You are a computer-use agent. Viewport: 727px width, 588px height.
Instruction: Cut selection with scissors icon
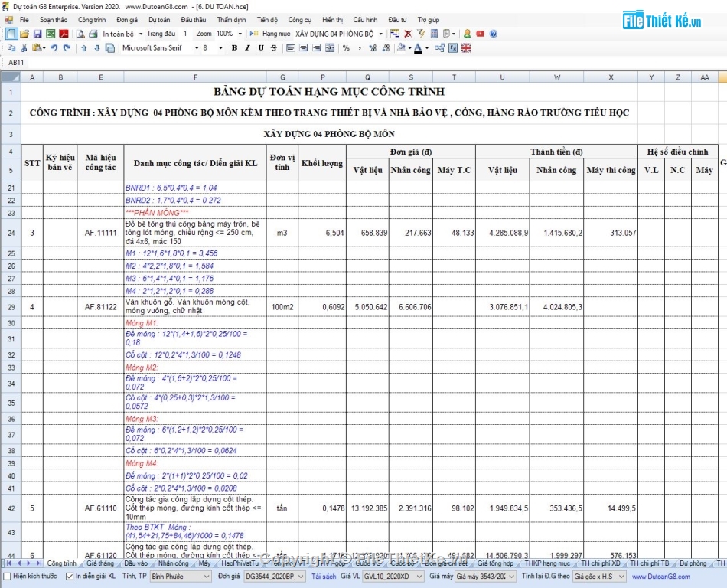click(24, 47)
